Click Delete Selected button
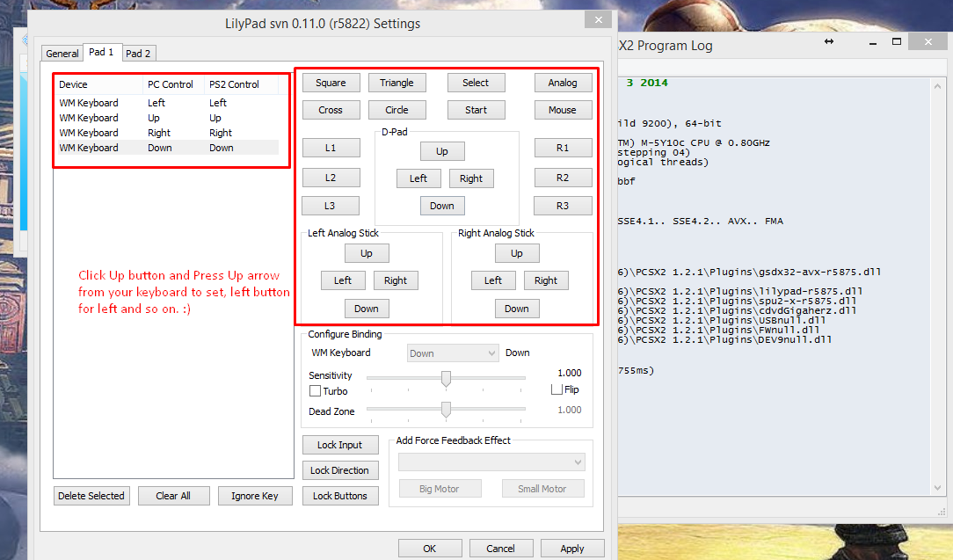The height and width of the screenshot is (560, 953). pos(91,496)
